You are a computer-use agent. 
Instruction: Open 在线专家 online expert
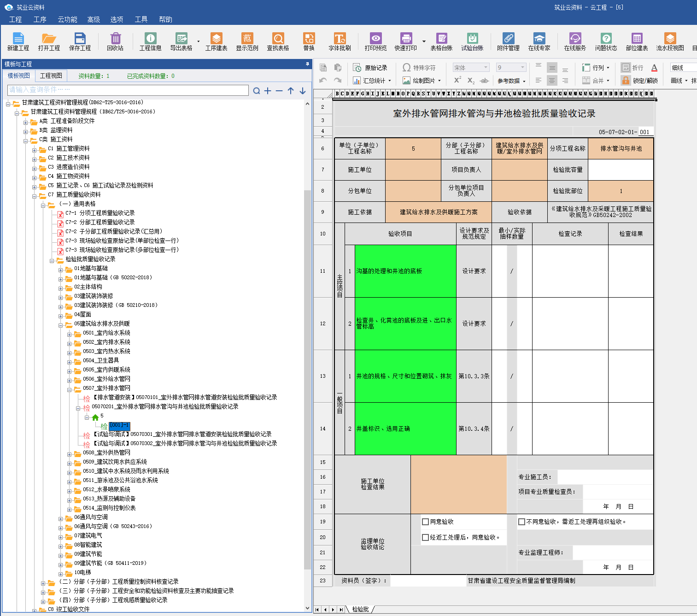click(x=539, y=41)
